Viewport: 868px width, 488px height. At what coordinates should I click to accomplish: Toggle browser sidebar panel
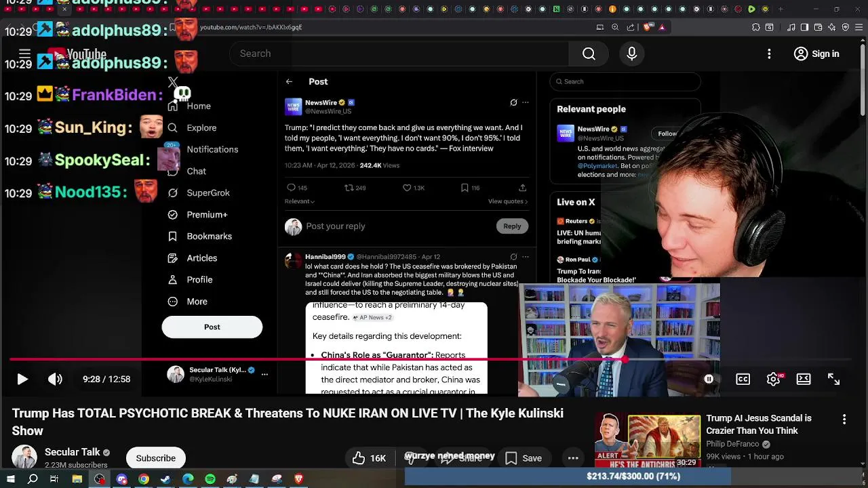tap(804, 27)
